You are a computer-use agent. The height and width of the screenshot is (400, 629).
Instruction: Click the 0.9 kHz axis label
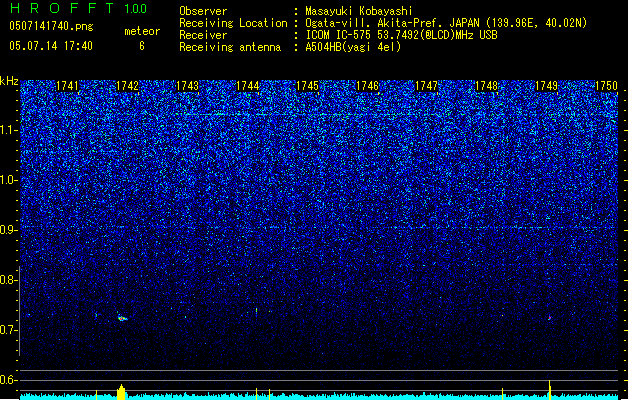click(x=9, y=230)
